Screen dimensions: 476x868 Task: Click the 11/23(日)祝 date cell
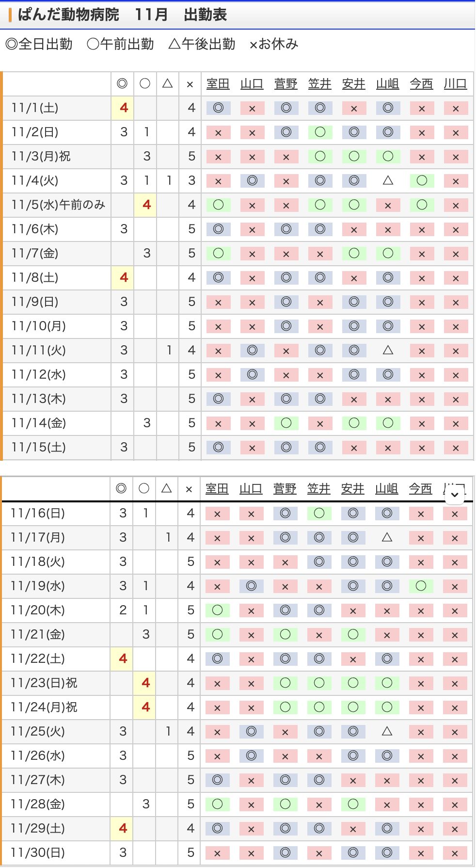pos(44,683)
